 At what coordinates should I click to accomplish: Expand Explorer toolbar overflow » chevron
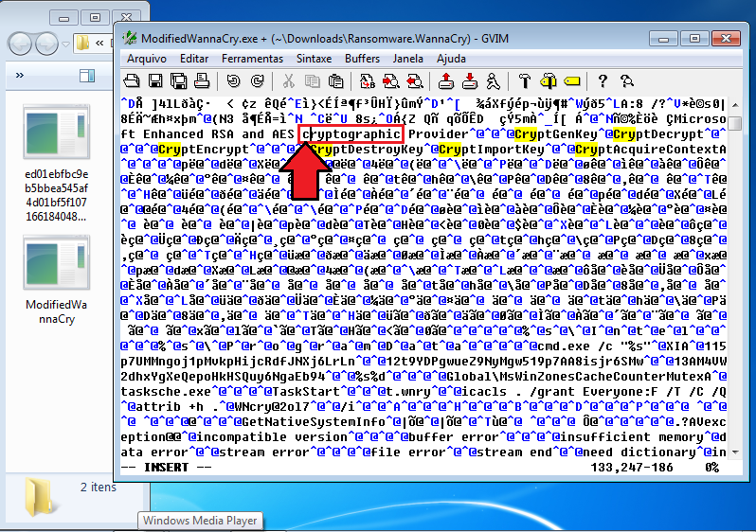[x=19, y=75]
